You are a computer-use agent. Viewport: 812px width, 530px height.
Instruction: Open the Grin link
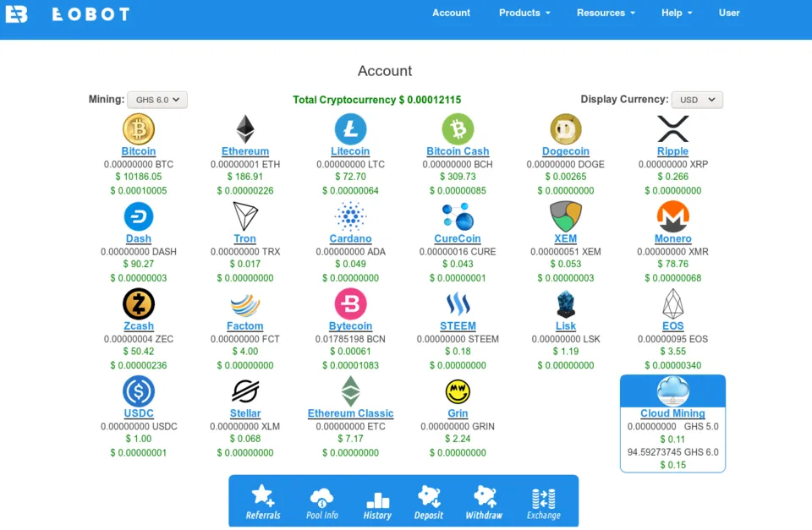(458, 413)
